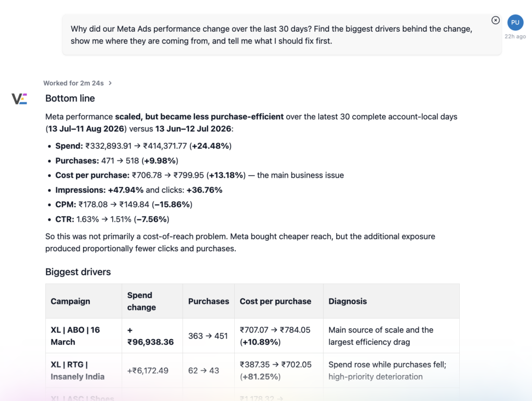The width and height of the screenshot is (532, 401).
Task: Click the '22h ago' timestamp
Action: tap(515, 36)
